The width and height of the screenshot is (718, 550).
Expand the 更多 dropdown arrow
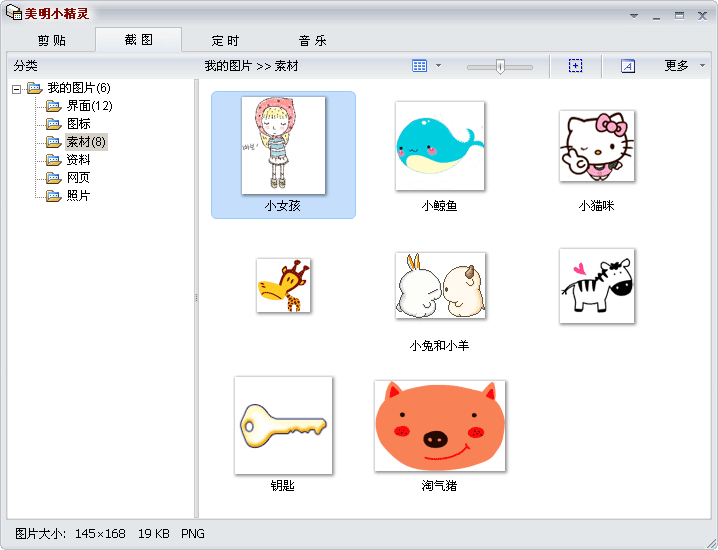point(702,65)
